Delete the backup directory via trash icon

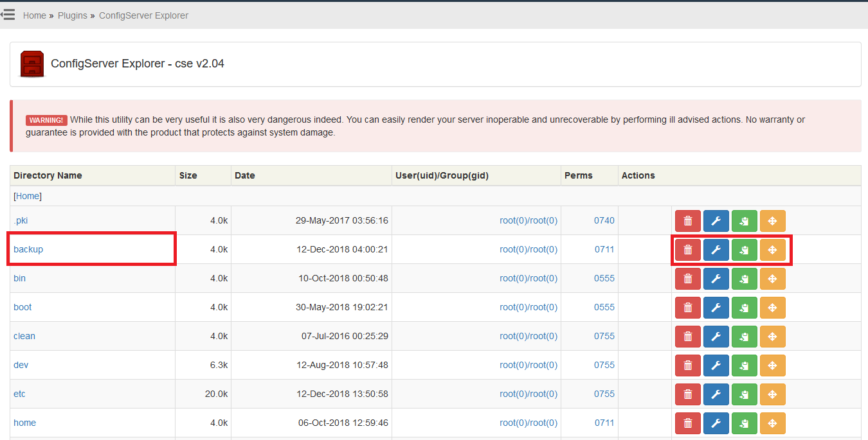688,250
